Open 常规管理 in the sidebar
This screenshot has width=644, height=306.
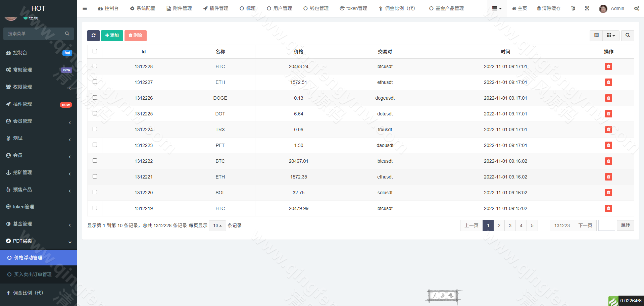click(39, 70)
